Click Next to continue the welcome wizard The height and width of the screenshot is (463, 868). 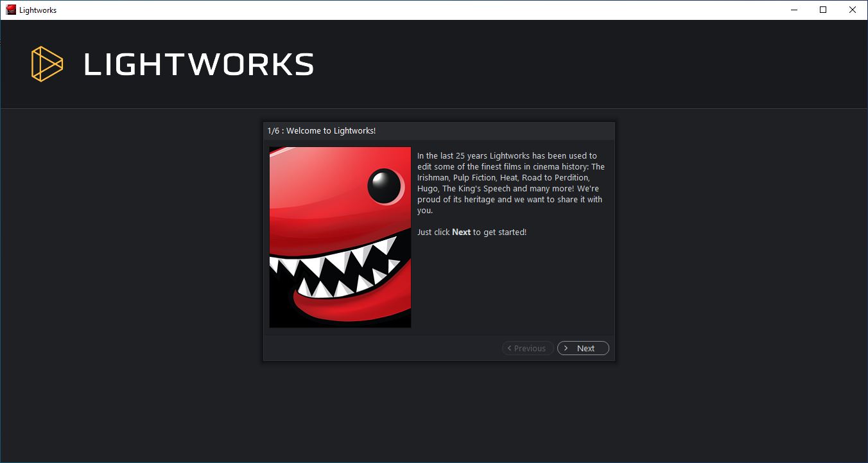pyautogui.click(x=583, y=348)
